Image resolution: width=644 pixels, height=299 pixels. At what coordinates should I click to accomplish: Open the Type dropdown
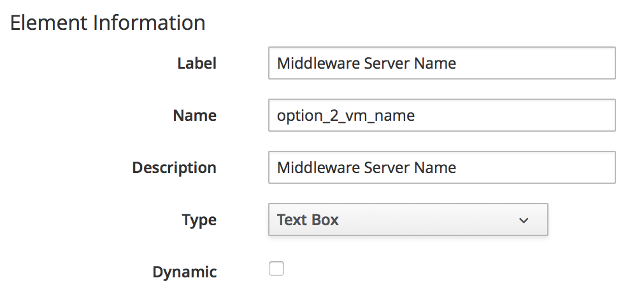408,220
